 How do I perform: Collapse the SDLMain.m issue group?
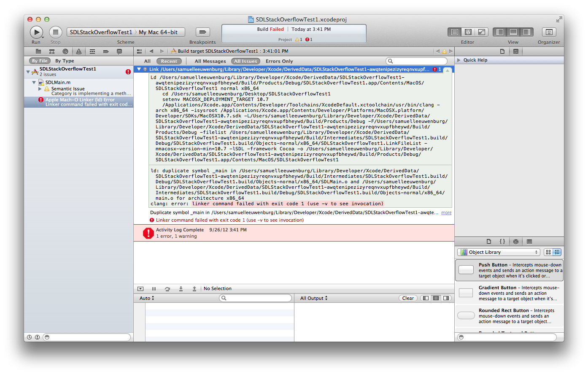click(34, 82)
